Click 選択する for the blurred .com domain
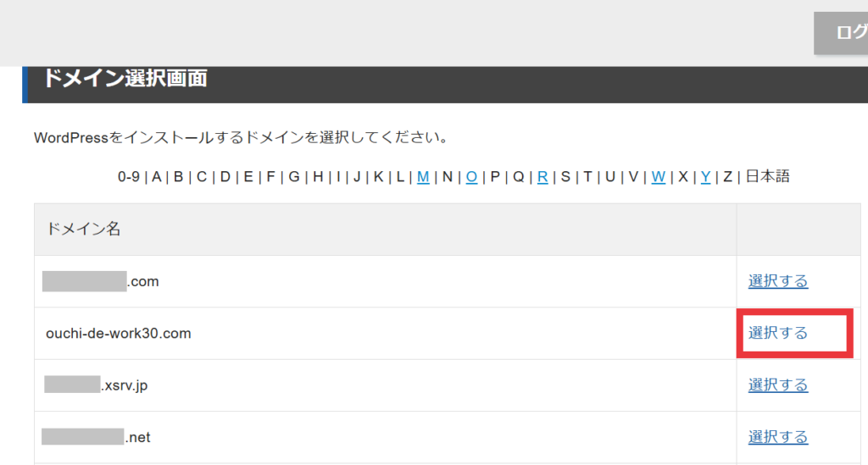This screenshot has width=868, height=465. tap(777, 281)
